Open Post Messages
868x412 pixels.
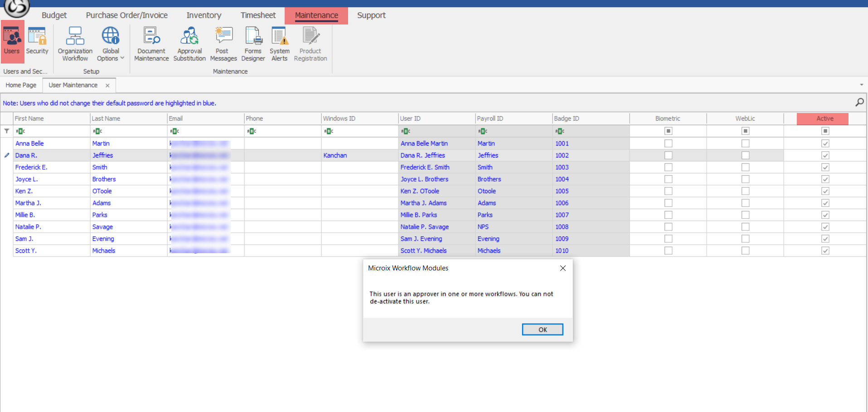click(x=223, y=44)
